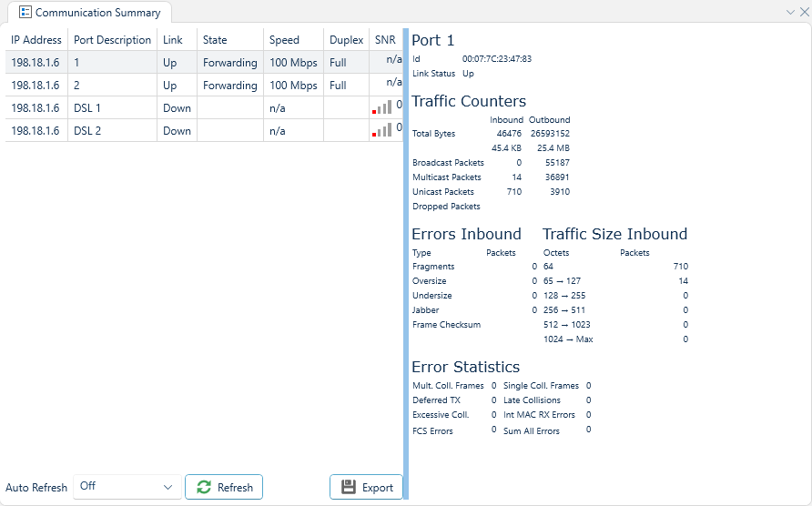Click inbound total bytes 46476
This screenshot has width=812, height=506.
pos(509,133)
